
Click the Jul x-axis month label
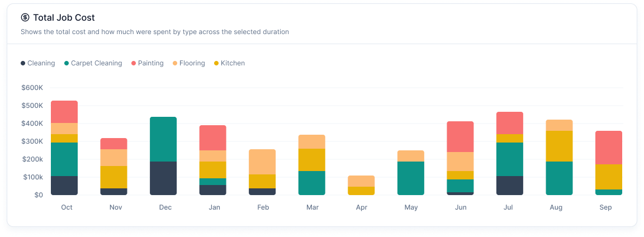pyautogui.click(x=509, y=207)
